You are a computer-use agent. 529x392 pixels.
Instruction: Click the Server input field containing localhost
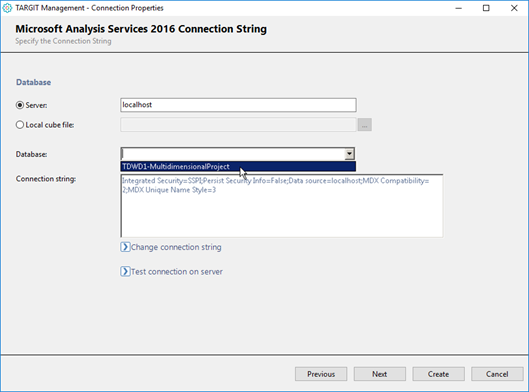pyautogui.click(x=238, y=105)
